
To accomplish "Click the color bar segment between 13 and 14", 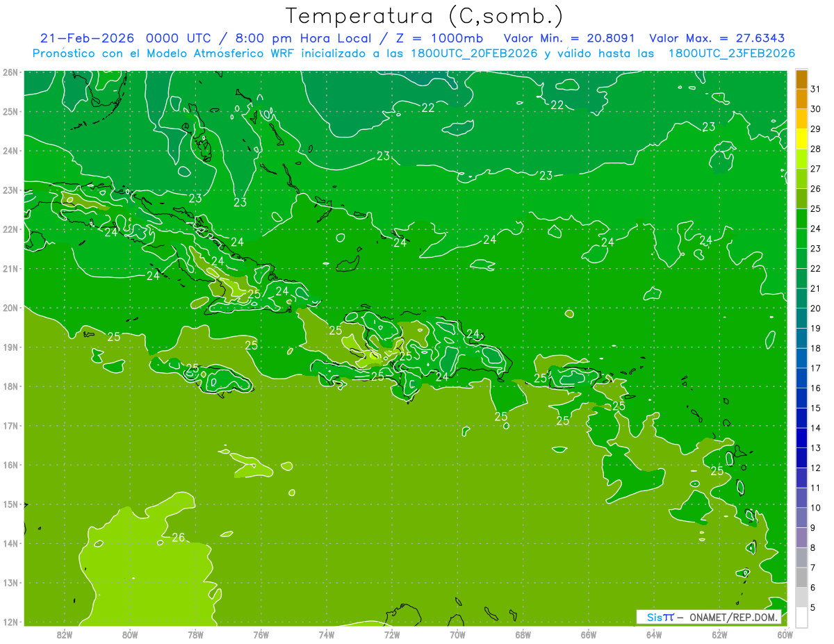I will [x=801, y=438].
